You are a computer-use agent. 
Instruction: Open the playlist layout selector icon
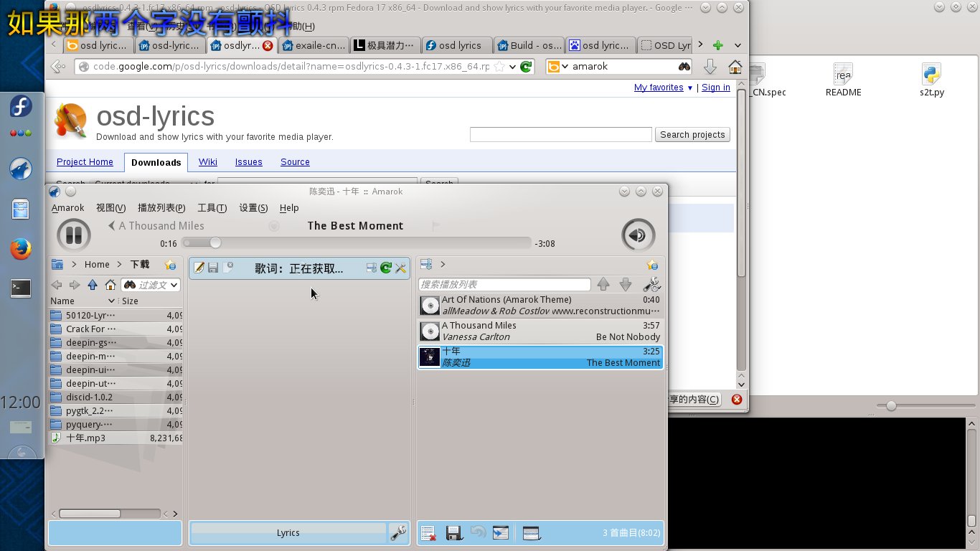tap(532, 533)
